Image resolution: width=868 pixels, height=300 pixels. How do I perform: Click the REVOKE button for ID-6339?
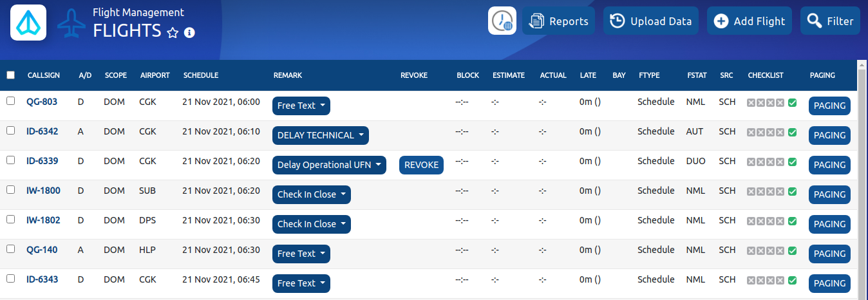pyautogui.click(x=421, y=165)
